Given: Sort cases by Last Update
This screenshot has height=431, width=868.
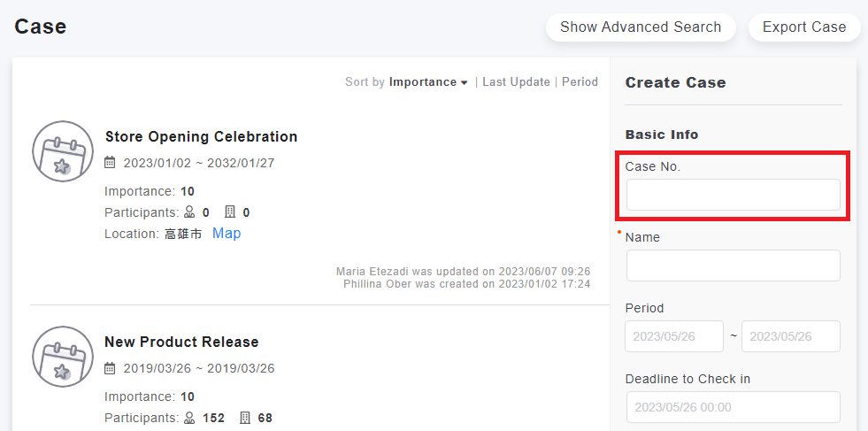Looking at the screenshot, I should 516,82.
